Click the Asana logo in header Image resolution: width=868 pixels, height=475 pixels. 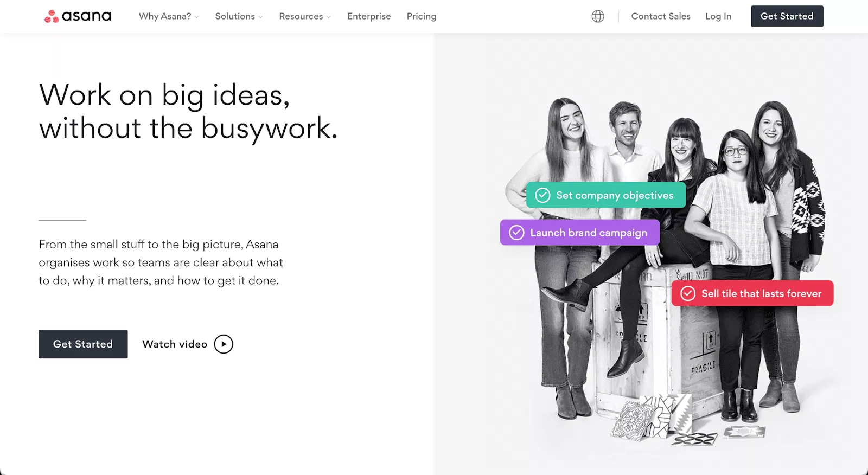coord(78,16)
